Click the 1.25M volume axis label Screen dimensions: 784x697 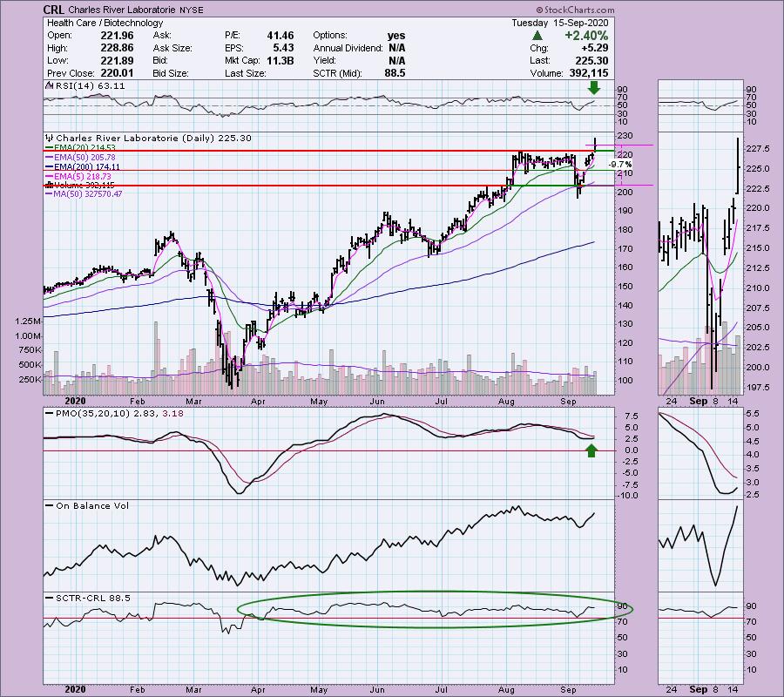(x=29, y=321)
